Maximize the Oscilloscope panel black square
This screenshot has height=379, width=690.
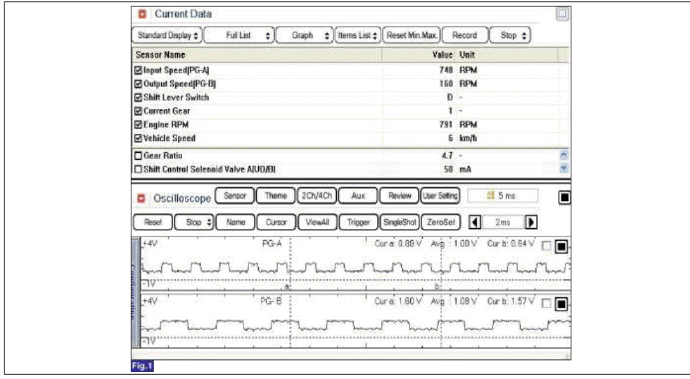click(x=564, y=198)
